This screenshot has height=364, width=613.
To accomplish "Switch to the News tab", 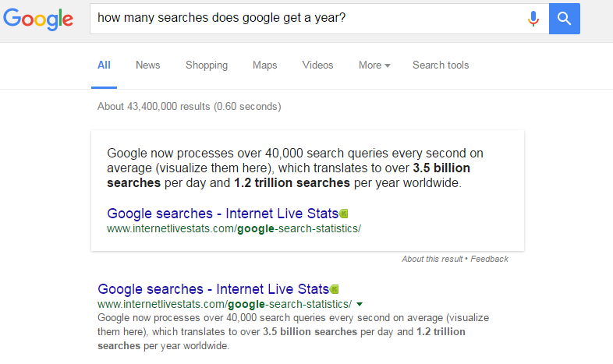I will [147, 65].
